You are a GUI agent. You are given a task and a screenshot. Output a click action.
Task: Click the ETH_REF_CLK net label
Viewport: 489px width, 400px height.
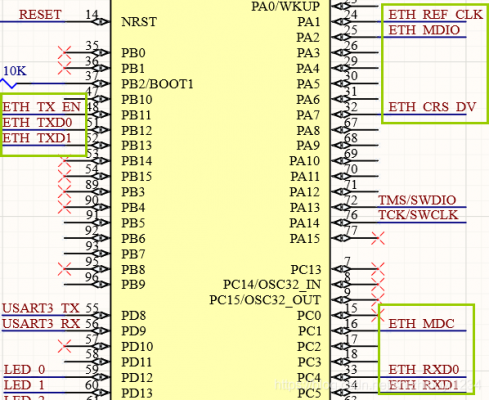435,15
